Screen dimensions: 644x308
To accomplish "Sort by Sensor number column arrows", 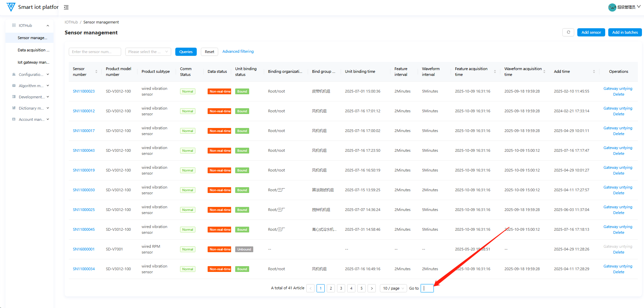I will (x=96, y=71).
